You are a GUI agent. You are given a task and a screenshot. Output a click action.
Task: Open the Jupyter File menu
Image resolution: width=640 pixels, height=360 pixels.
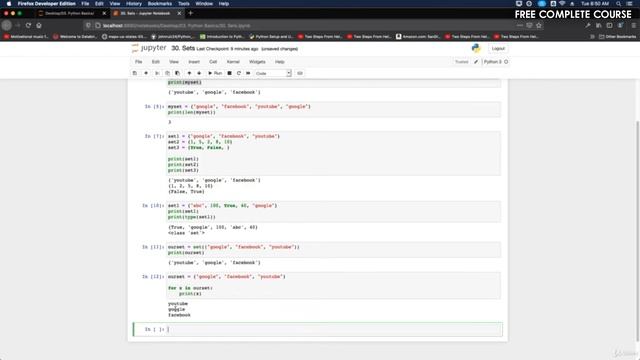(x=139, y=62)
